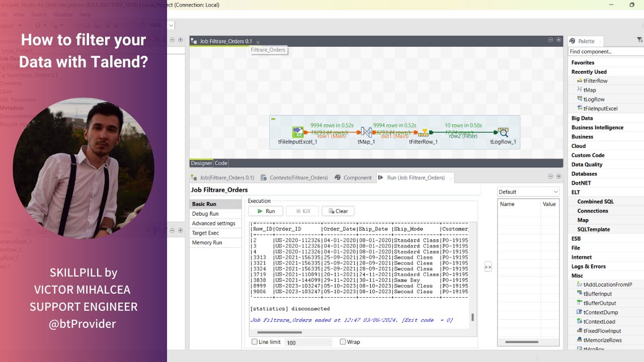The height and width of the screenshot is (362, 644).
Task: Collapse the Misc palette category
Action: [x=577, y=276]
